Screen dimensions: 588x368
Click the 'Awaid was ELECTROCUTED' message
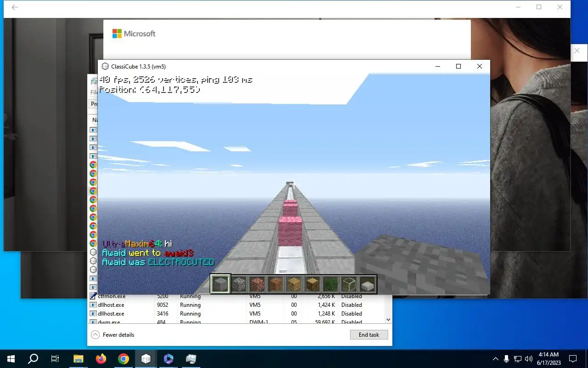point(158,262)
